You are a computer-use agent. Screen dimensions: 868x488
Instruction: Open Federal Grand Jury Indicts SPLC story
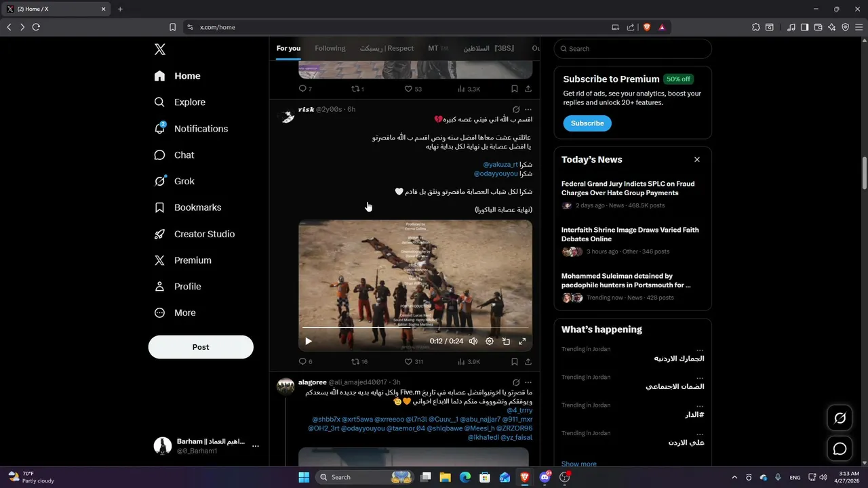click(633, 194)
